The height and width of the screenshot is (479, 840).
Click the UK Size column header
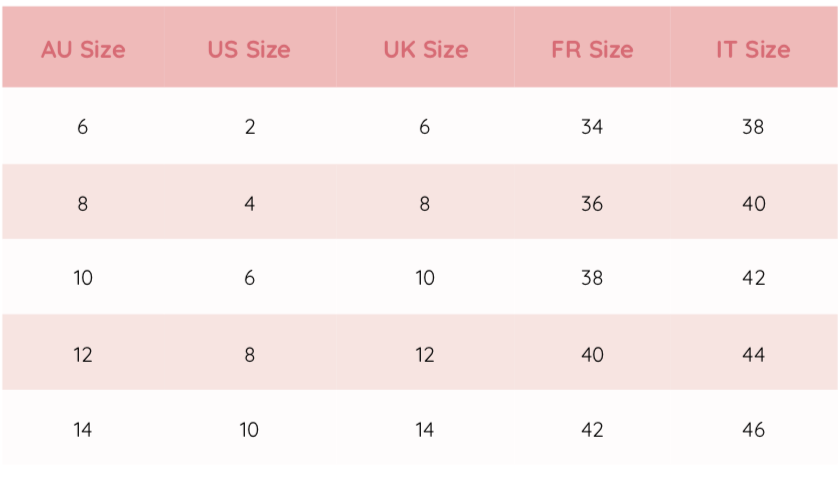(x=425, y=49)
